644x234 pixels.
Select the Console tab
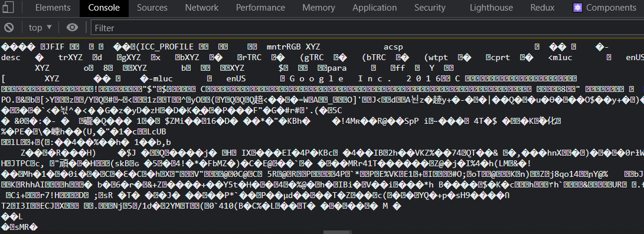(104, 8)
